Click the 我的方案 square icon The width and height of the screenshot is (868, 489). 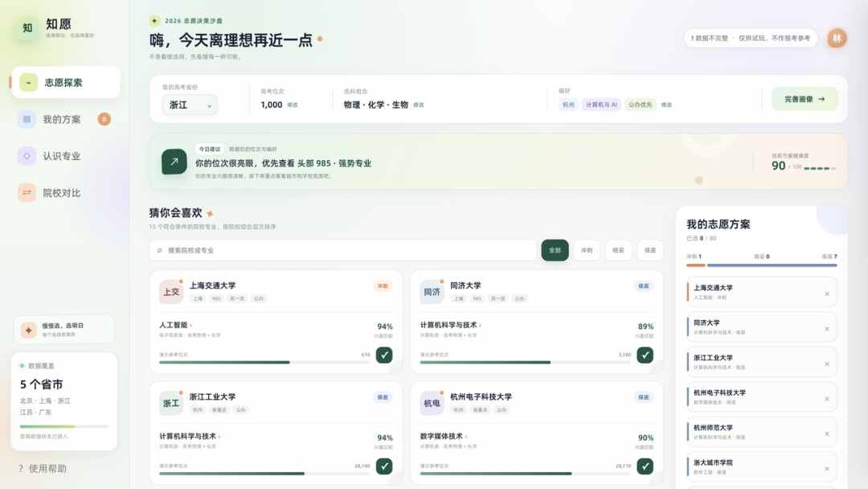coord(27,119)
